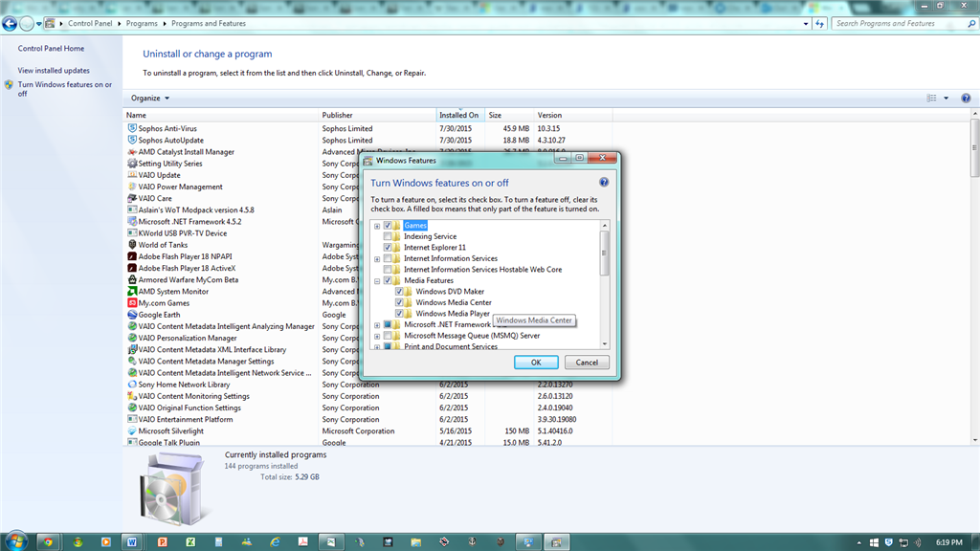Select the Google Earth program icon
980x551 pixels.
pos(132,315)
